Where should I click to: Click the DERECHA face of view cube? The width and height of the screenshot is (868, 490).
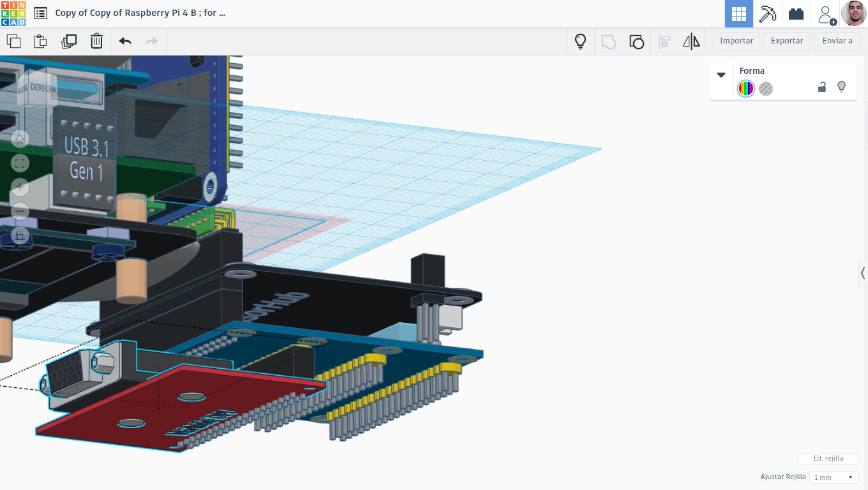click(x=42, y=89)
